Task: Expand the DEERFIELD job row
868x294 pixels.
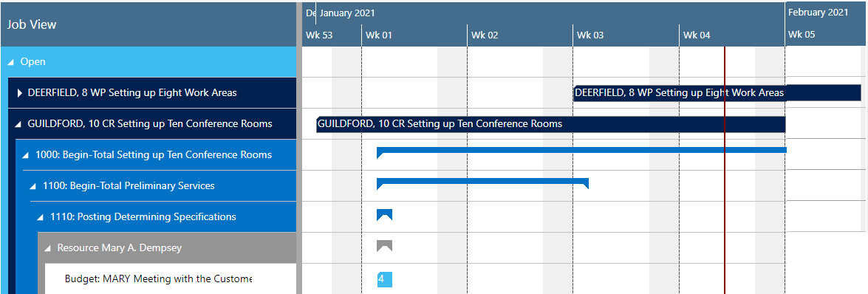Action: pos(20,93)
